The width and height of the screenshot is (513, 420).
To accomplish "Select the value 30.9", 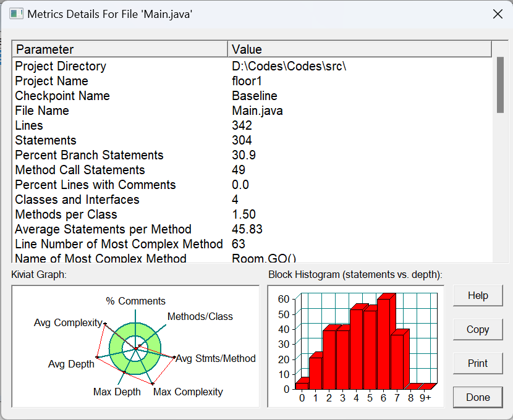I will (x=244, y=155).
